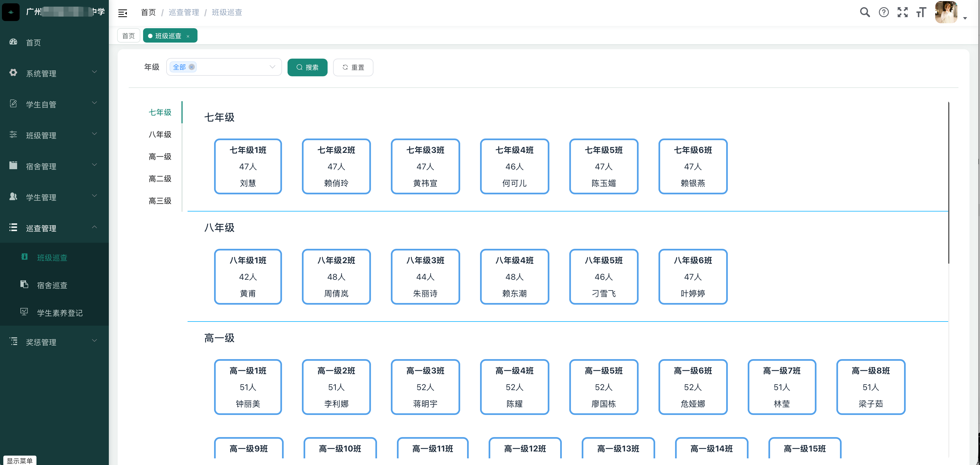Click the 学生自管 edit icon
Screen dimensions: 980x465
coord(13,104)
